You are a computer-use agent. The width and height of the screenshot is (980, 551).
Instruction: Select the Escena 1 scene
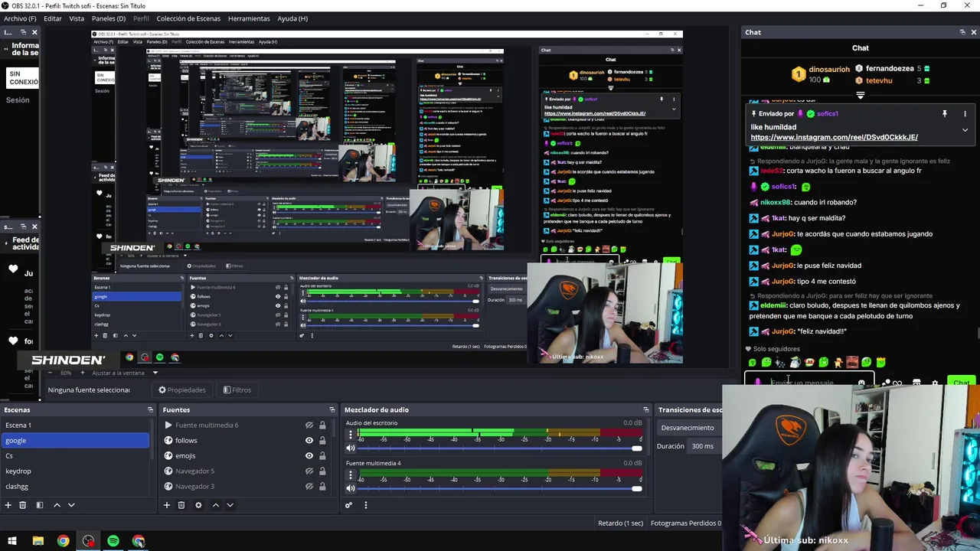coord(75,425)
